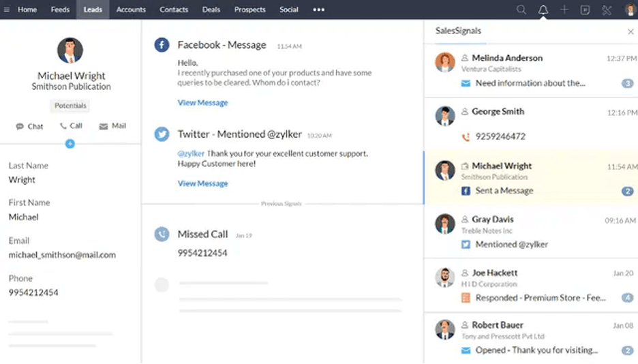Open the Prospects tab
Image resolution: width=638 pixels, height=364 pixels.
(x=250, y=10)
